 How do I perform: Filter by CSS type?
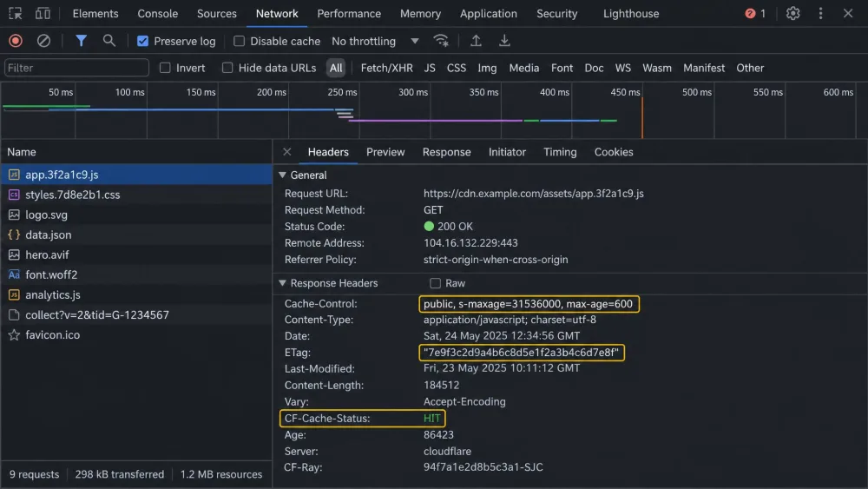(457, 68)
